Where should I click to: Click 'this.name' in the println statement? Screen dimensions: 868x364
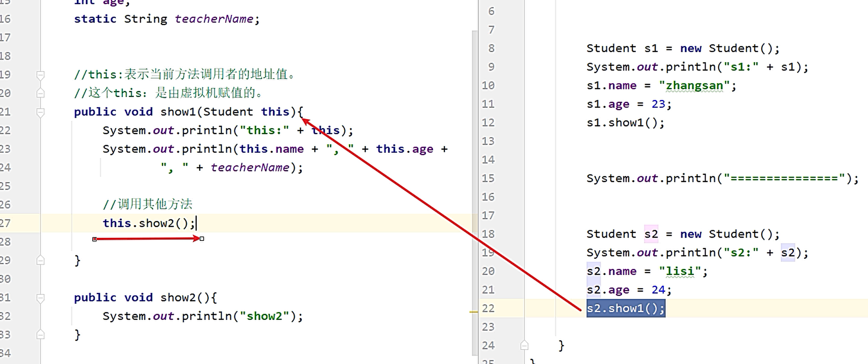click(x=271, y=149)
